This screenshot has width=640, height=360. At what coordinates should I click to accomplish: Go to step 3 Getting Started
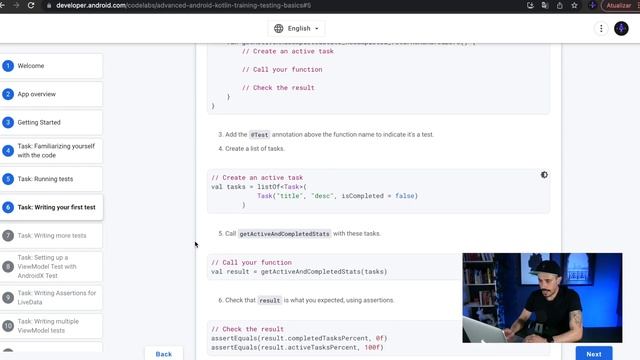pyautogui.click(x=51, y=122)
